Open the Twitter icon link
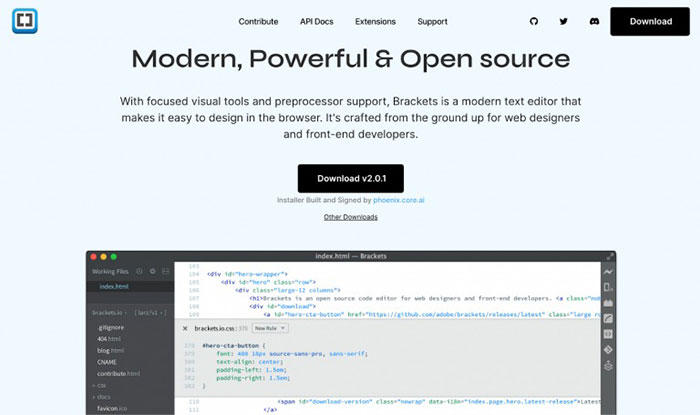 pos(563,21)
